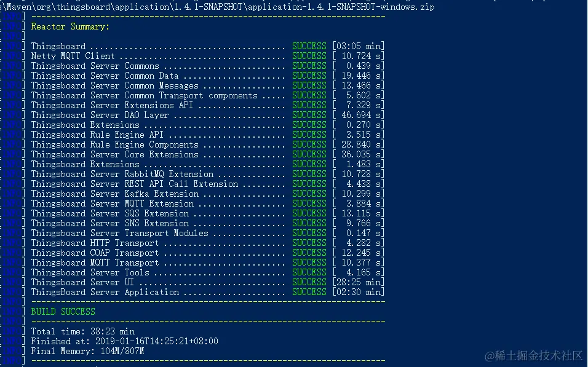Click the 'application-1.4.1-SNAPSHOT-windows.zip' path text
Screen dimensions: 588x367
[x=341, y=7]
